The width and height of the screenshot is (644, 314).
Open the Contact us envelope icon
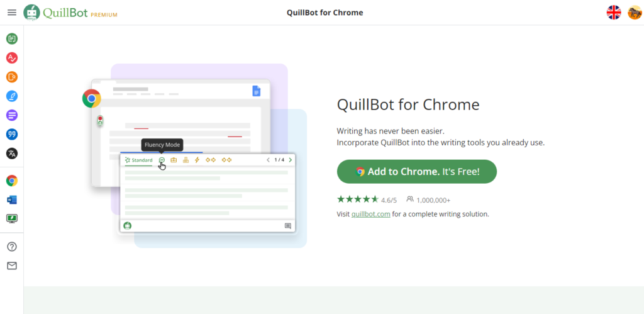pyautogui.click(x=12, y=266)
